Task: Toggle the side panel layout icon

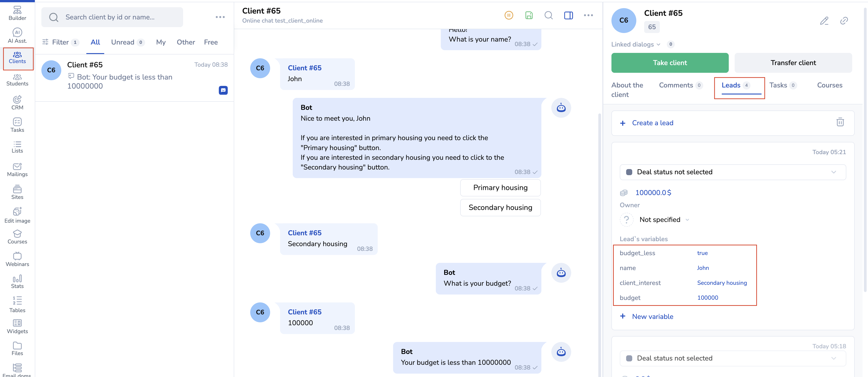Action: pos(568,15)
